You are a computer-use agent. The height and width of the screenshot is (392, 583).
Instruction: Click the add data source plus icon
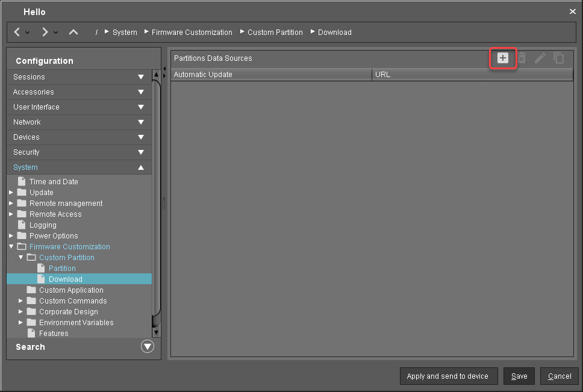click(503, 58)
